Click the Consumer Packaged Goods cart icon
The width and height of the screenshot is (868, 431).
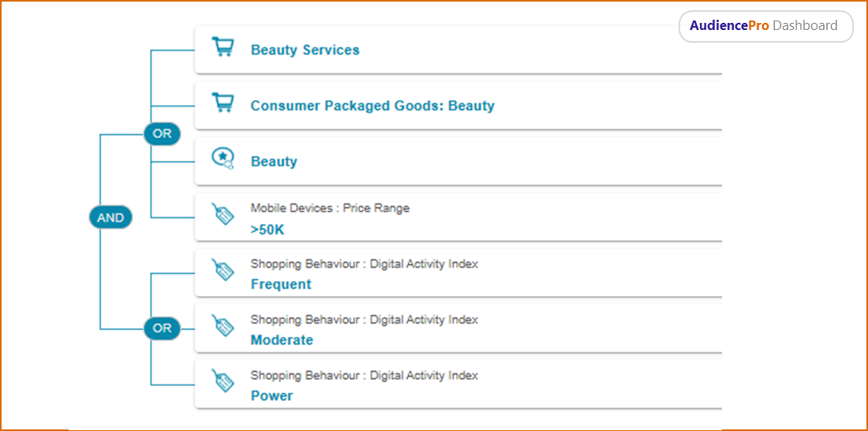click(x=223, y=103)
